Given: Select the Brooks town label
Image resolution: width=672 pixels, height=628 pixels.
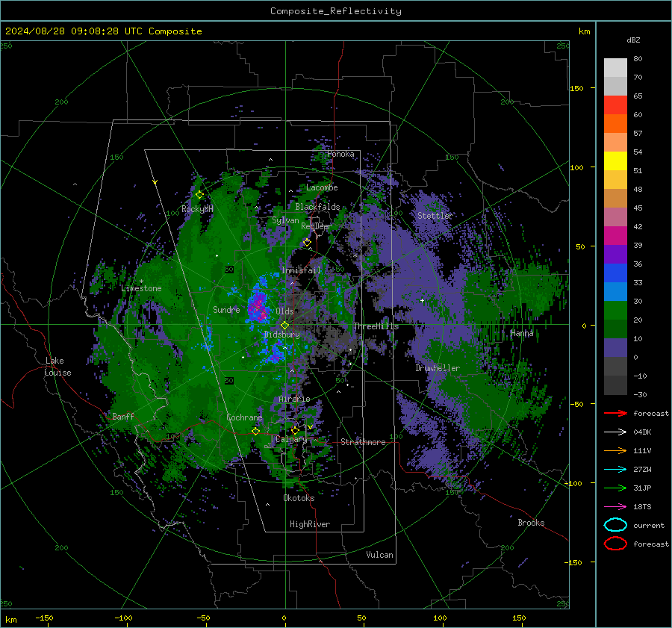Looking at the screenshot, I should [x=531, y=523].
